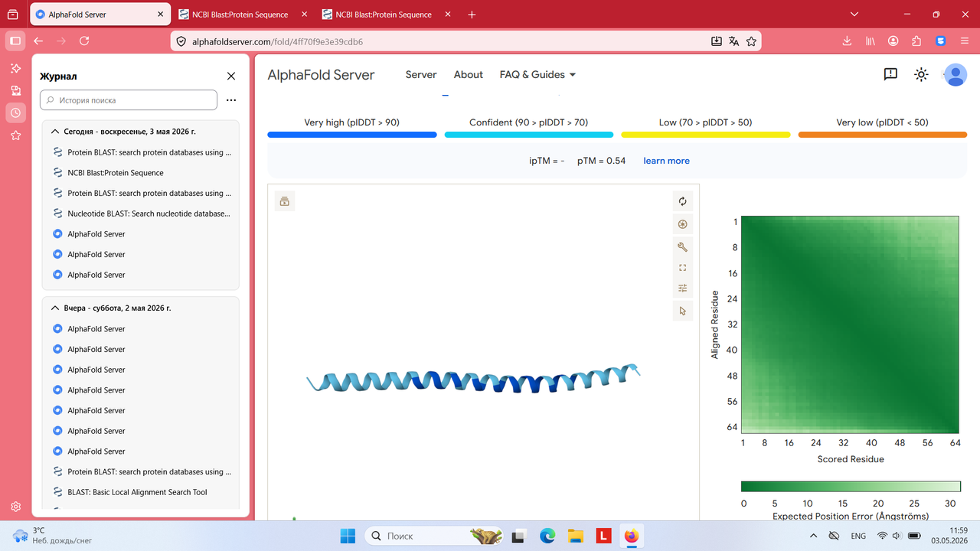The height and width of the screenshot is (551, 980).
Task: Open the Firefox account icon in toolbar
Action: [x=893, y=41]
